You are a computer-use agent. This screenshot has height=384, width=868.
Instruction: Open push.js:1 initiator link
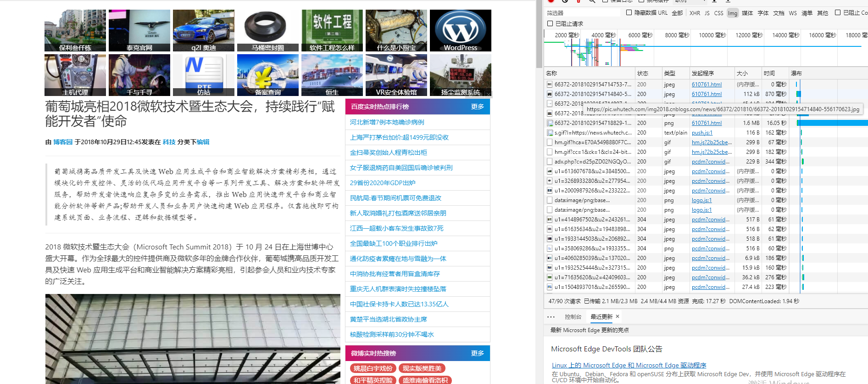coord(702,133)
